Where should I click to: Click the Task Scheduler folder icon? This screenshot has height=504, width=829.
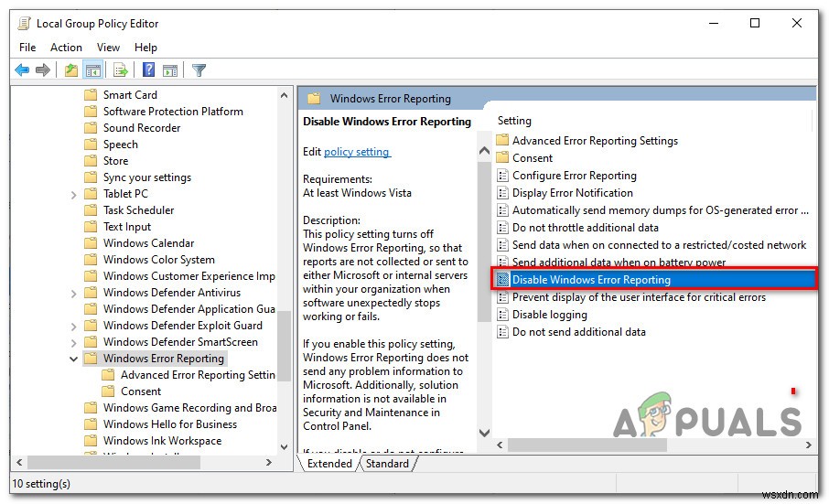91,210
